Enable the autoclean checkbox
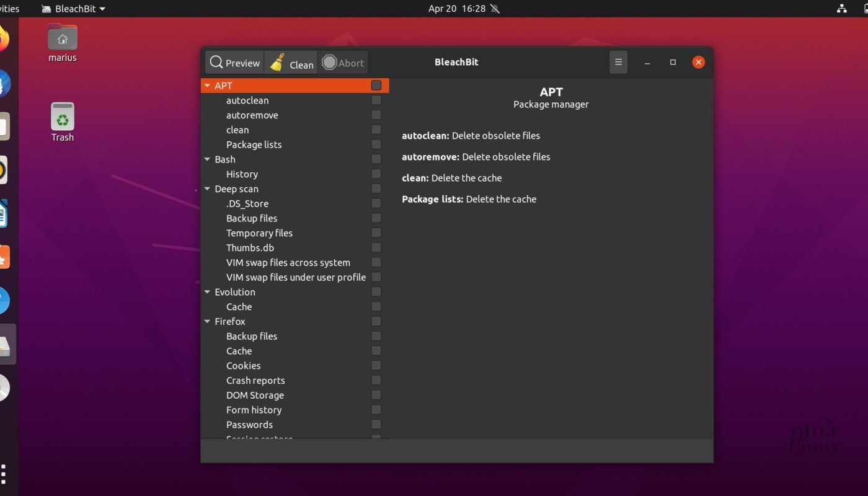Screen dimensions: 868x496 pyautogui.click(x=376, y=100)
